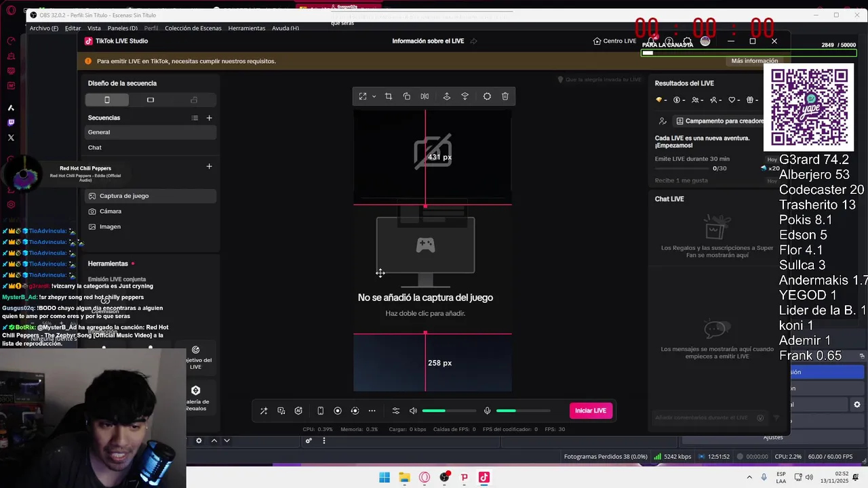Click the OBS Studio taskbar icon

pyautogui.click(x=444, y=478)
